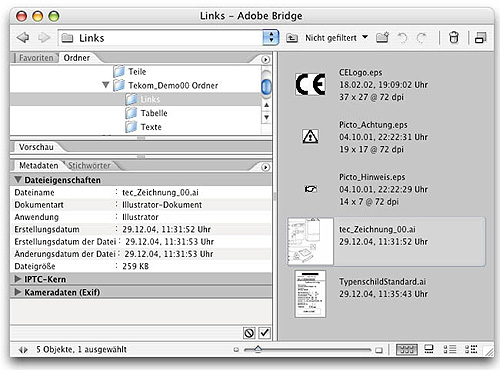Select the Vorschau tab

tap(36, 147)
